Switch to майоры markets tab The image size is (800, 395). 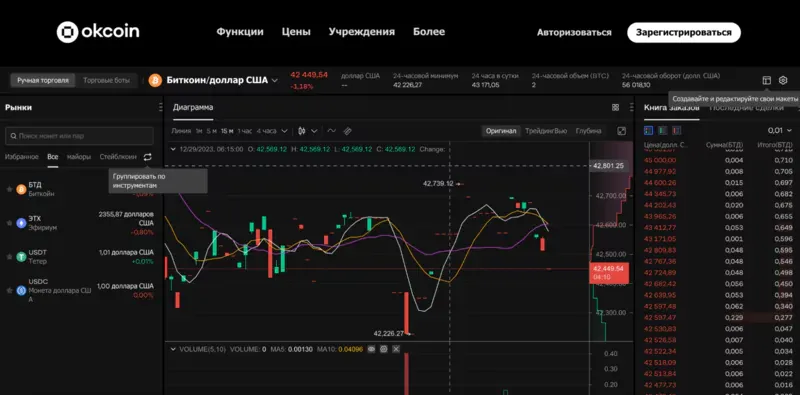coord(79,157)
